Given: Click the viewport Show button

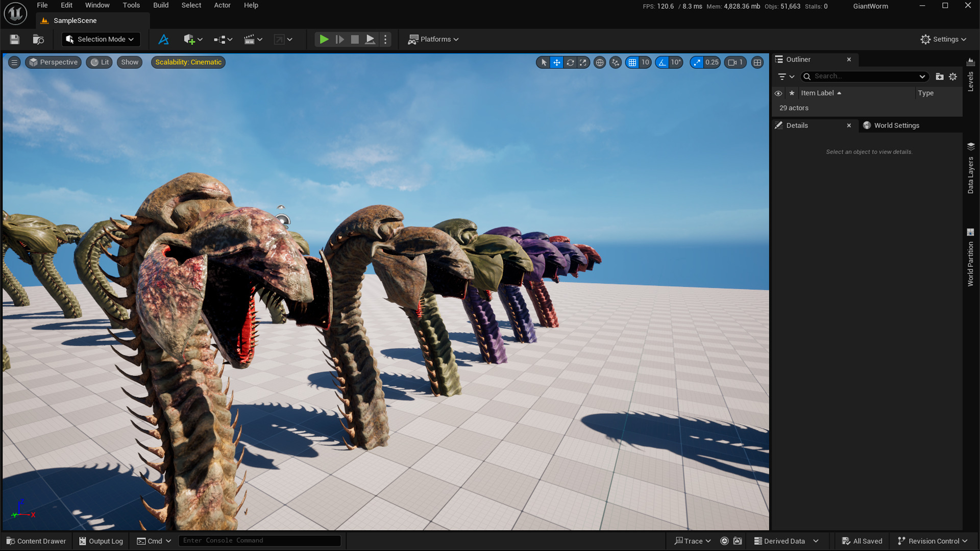Looking at the screenshot, I should coord(130,62).
